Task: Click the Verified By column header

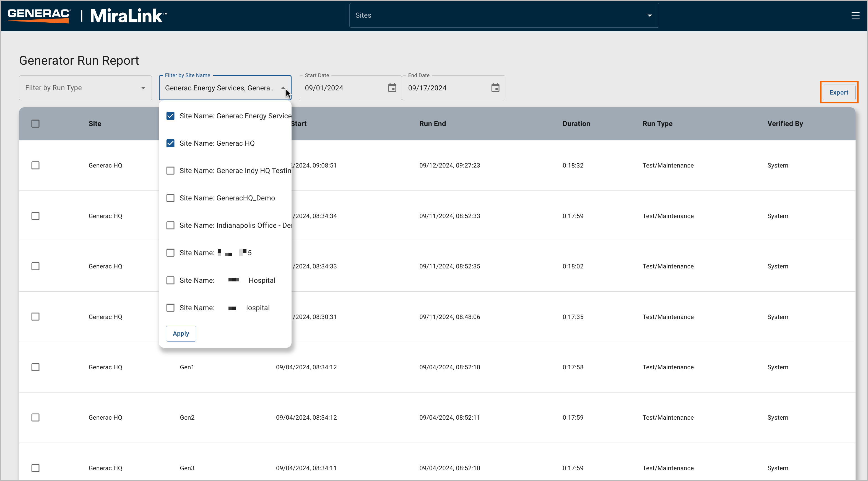Action: coord(785,124)
